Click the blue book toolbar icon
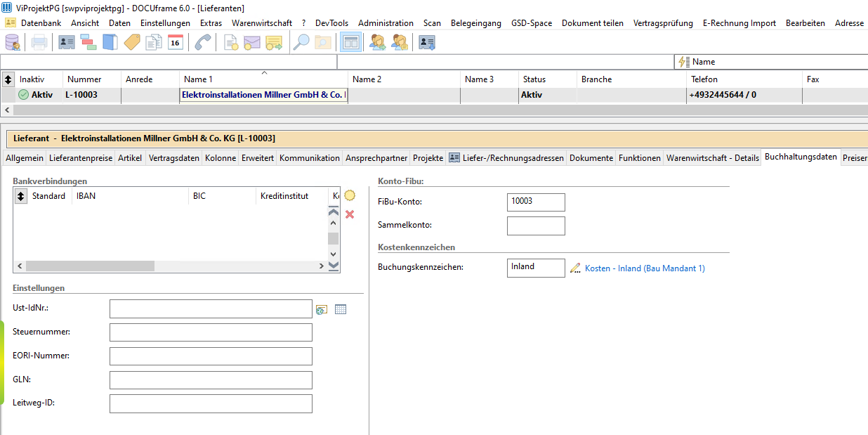 coord(110,42)
